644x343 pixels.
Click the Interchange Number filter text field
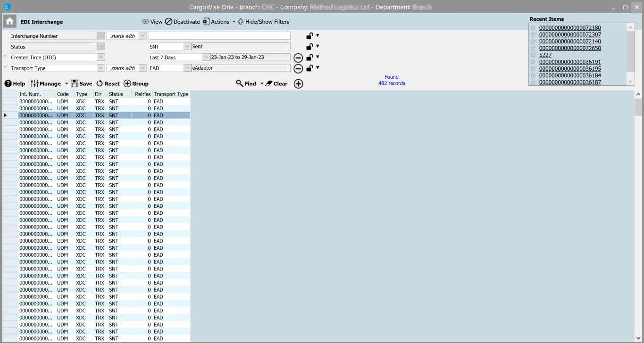tap(219, 36)
